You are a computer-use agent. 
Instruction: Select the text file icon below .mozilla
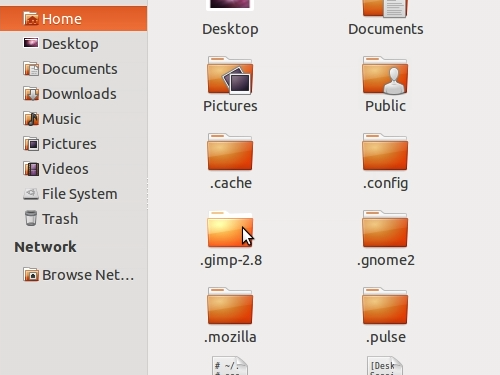pos(230,366)
